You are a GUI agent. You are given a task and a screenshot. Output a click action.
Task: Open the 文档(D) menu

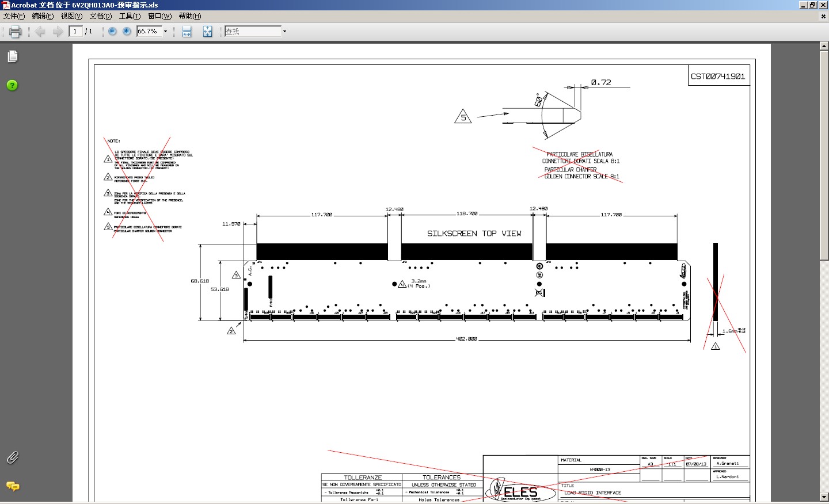click(x=101, y=16)
